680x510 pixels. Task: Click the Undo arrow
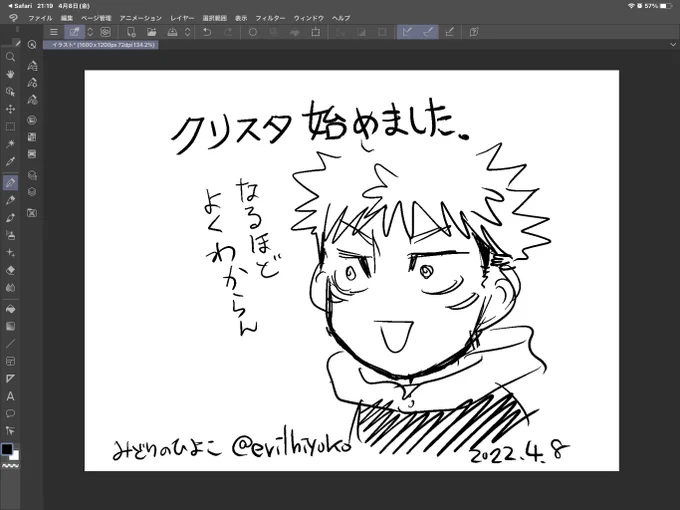point(207,32)
